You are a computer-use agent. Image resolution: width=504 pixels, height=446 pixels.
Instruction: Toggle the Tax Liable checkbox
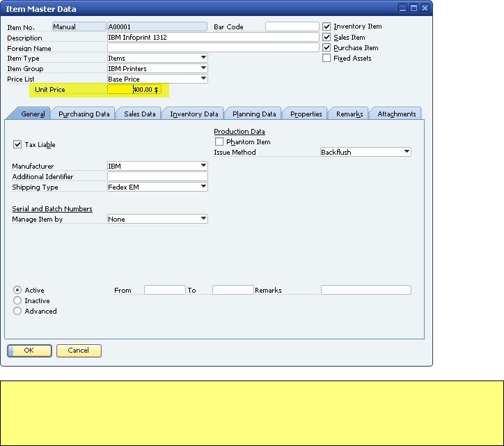point(17,144)
